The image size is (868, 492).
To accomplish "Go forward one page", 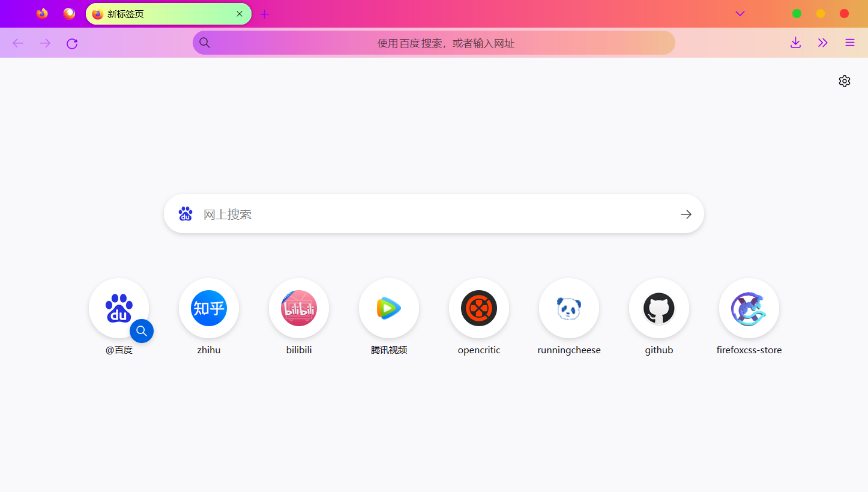I will pos(45,43).
